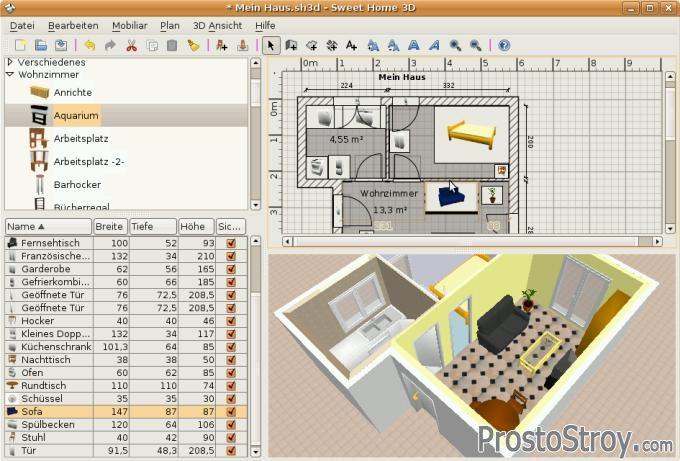
Task: Toggle the Nachttisch visible checkbox
Action: click(x=231, y=360)
